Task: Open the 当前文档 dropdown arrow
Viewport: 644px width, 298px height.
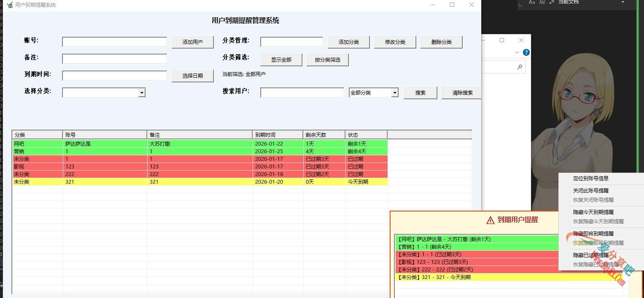Action: point(622,2)
